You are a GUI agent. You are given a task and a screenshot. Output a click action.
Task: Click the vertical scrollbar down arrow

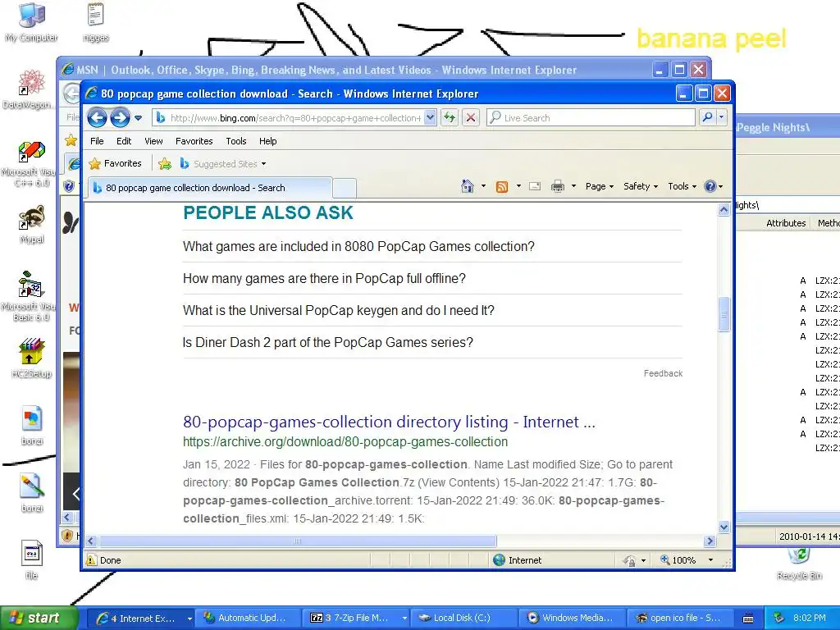(724, 527)
